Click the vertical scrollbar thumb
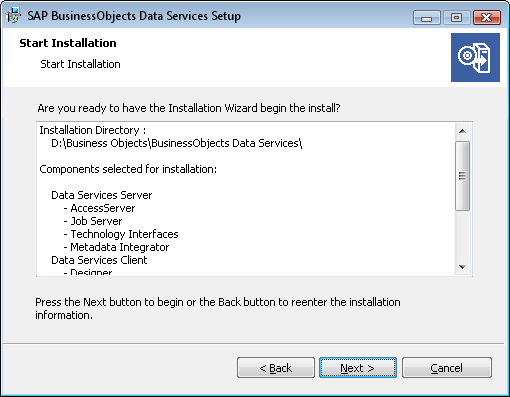510x397 pixels. pos(462,176)
